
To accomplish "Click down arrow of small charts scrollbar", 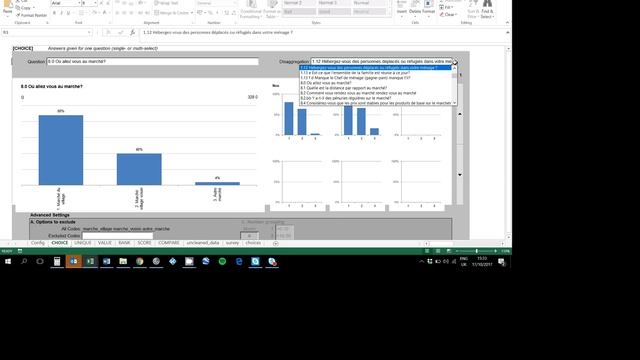I will point(460,175).
